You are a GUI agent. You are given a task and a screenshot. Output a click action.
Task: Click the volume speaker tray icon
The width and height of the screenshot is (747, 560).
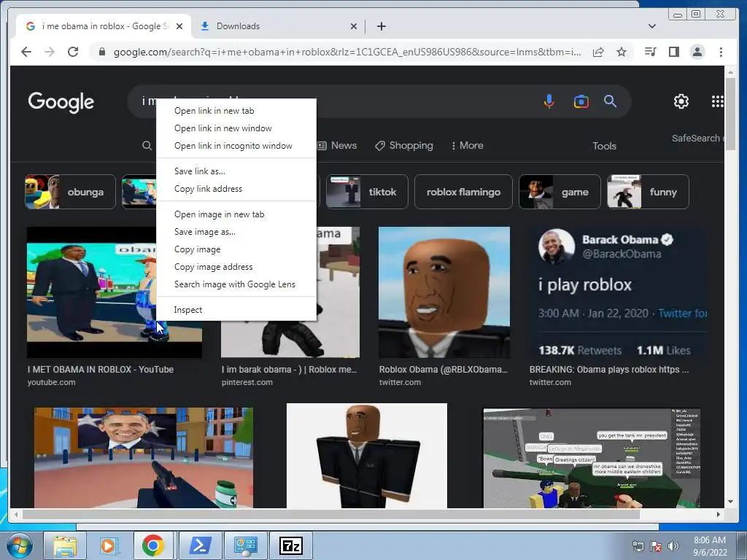point(673,546)
